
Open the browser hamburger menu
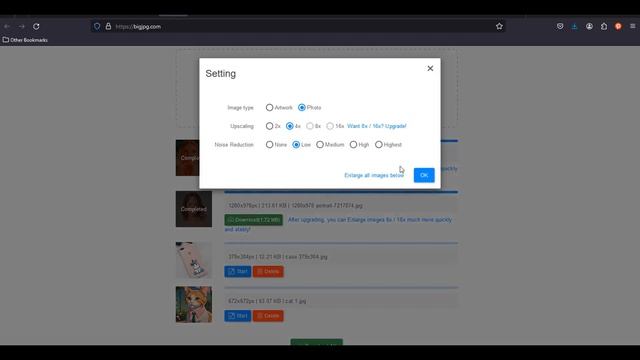coord(633,26)
